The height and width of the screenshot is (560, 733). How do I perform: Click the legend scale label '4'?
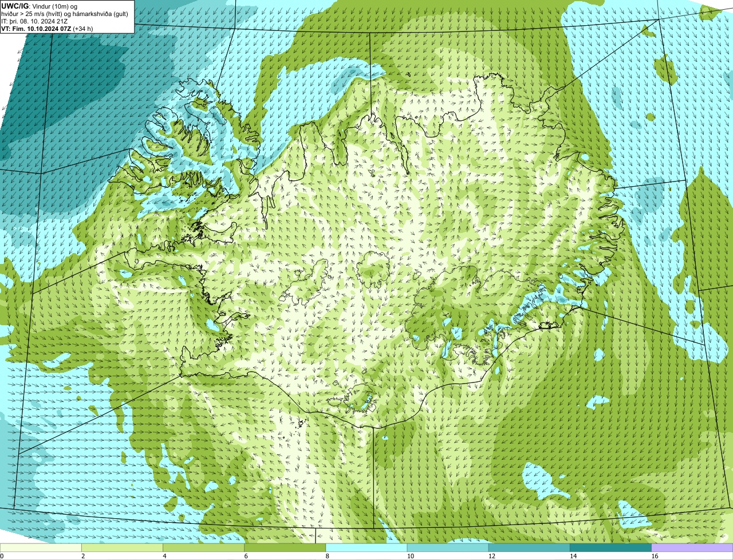(x=165, y=556)
